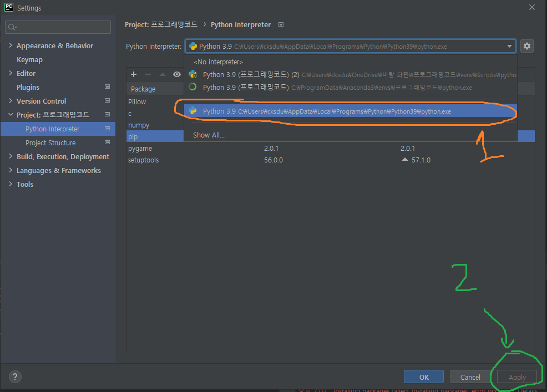
Task: Click the project-level badge beside the Python Interpreter breadcrumb
Action: pos(281,24)
